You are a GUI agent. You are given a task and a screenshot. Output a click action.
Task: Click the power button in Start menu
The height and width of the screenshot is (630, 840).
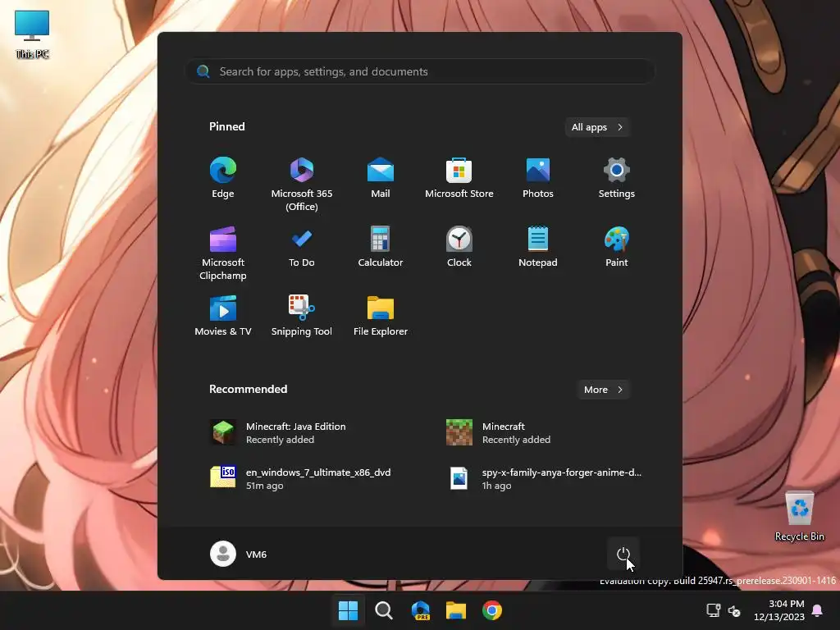(x=623, y=554)
